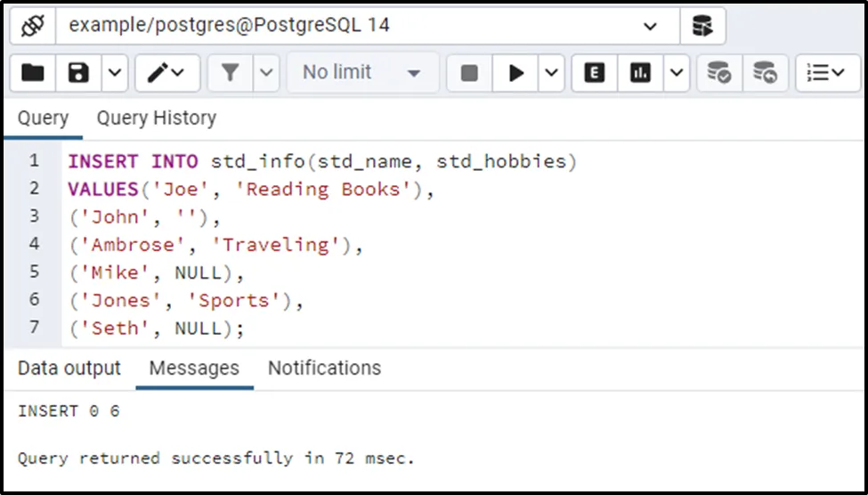Click the Explain query E button
The image size is (868, 495).
594,73
